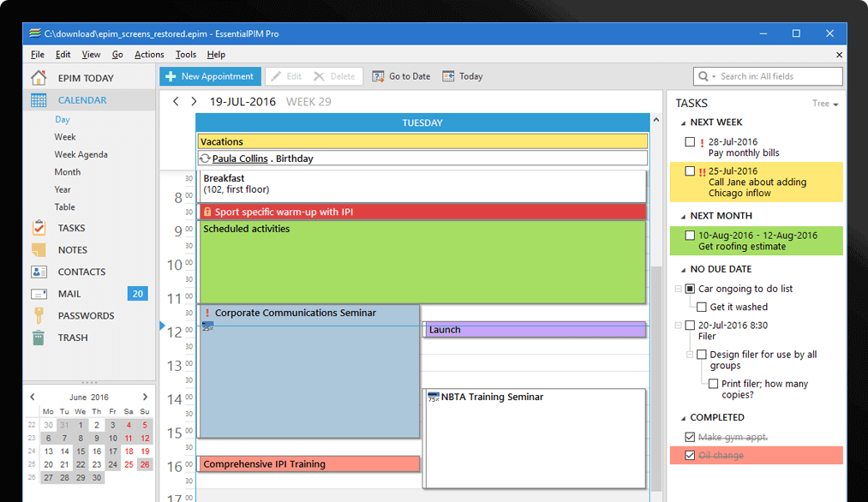The height and width of the screenshot is (502, 868).
Task: Collapse the Car ongoing to do list tree
Action: [678, 289]
